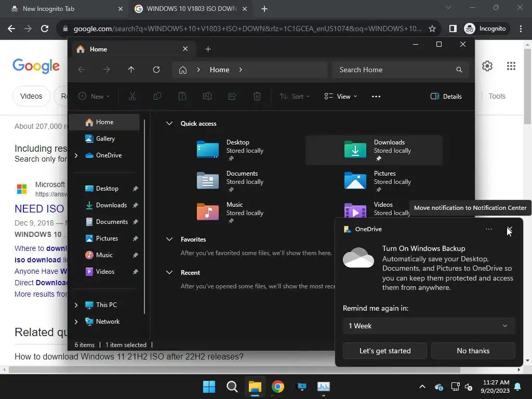Click the Chrome icon on the taskbar
This screenshot has width=532, height=399.
(278, 387)
